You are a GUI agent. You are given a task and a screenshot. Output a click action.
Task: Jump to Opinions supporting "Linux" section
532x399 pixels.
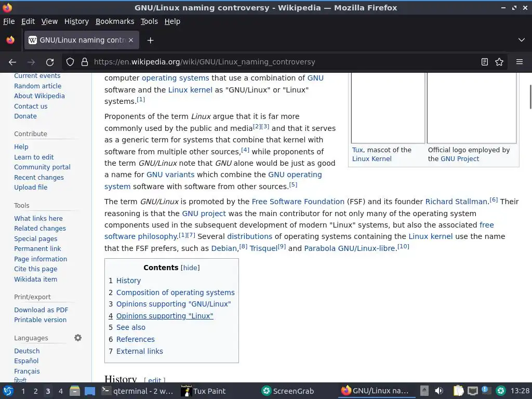[x=165, y=316]
